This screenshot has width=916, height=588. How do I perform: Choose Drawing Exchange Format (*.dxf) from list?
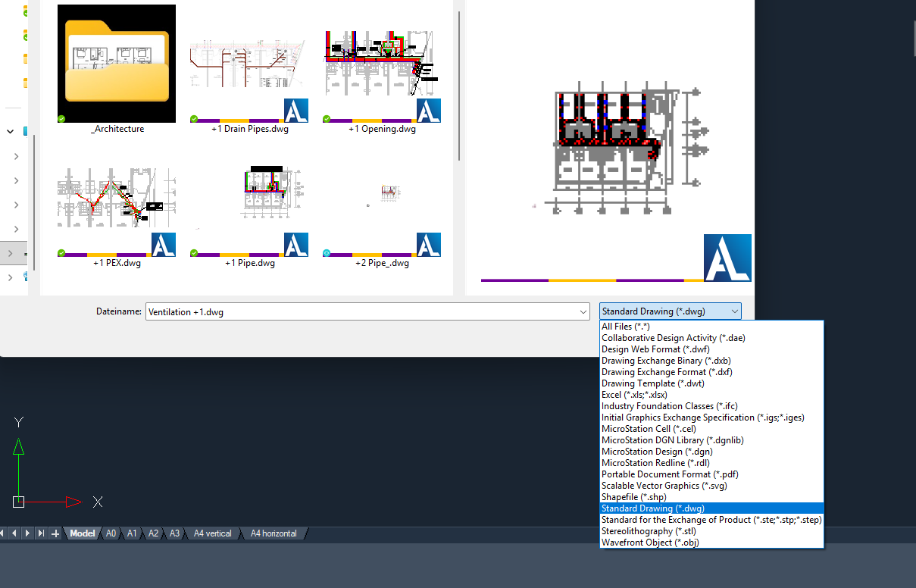tap(667, 372)
